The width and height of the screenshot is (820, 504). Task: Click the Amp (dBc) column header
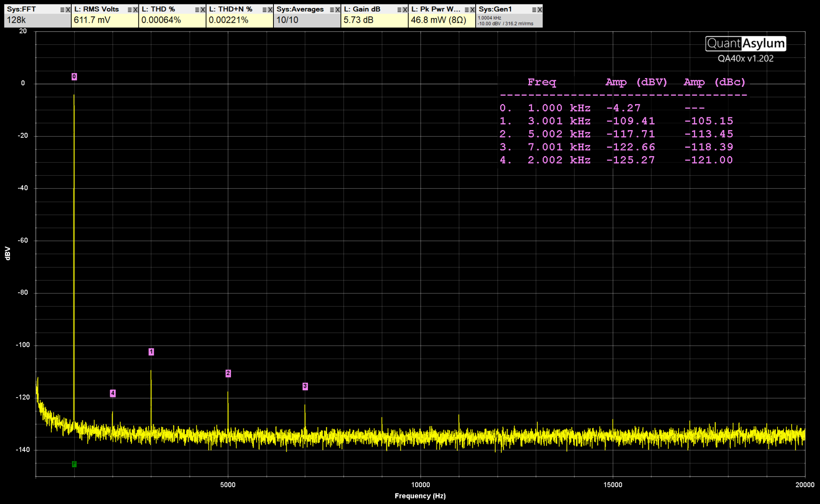click(x=715, y=82)
